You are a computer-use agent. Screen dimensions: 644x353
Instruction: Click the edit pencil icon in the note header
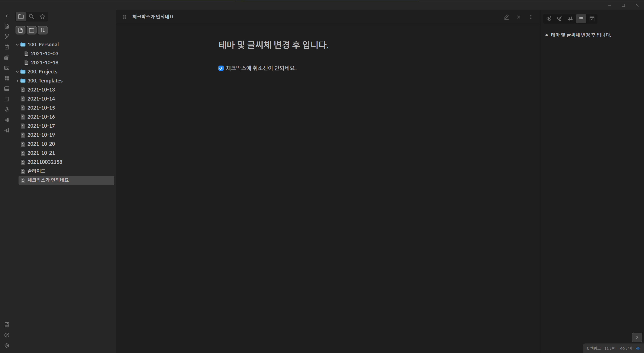(x=506, y=17)
